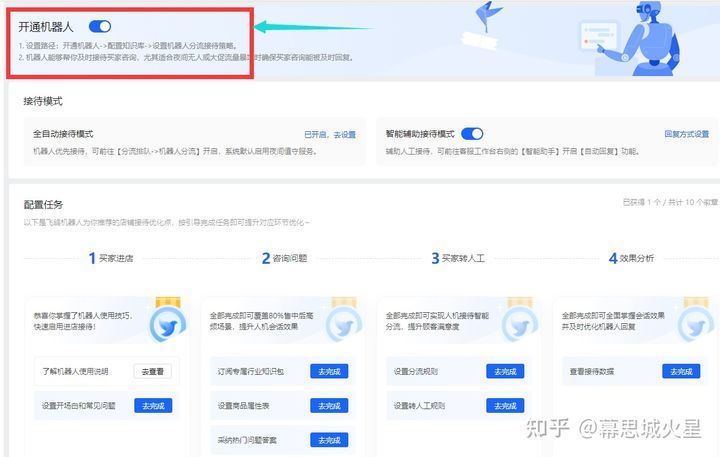Click the 设置开场白和常见问题 task label
The image size is (720, 457).
click(x=79, y=406)
